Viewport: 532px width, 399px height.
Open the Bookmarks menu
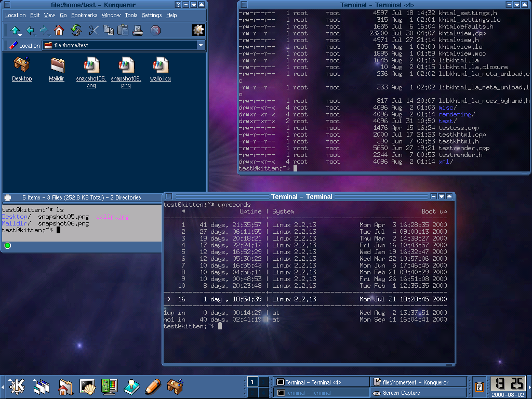(84, 15)
